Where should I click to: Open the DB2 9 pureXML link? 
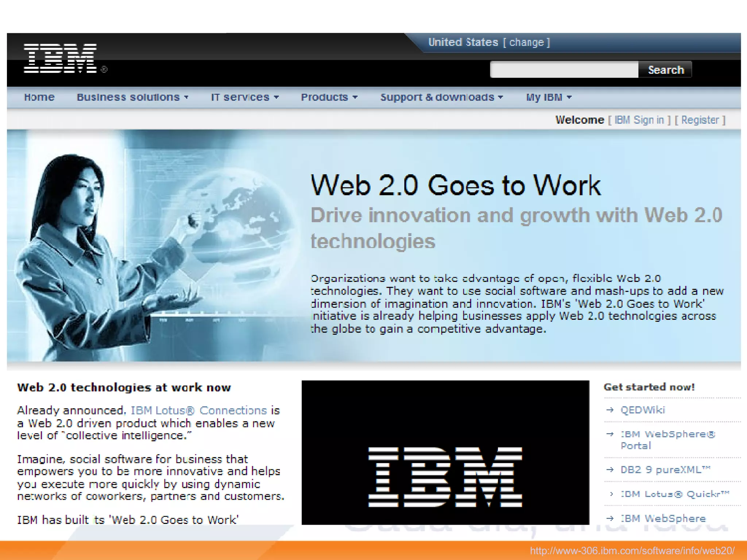click(666, 470)
